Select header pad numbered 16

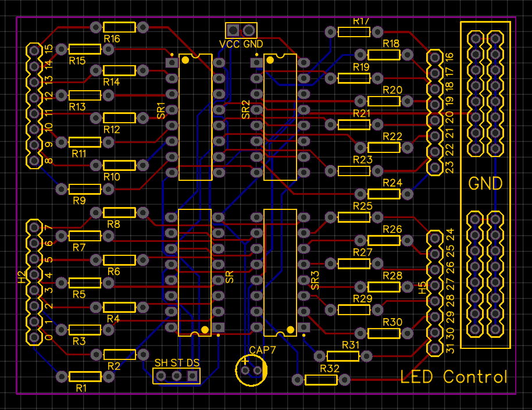(435, 57)
